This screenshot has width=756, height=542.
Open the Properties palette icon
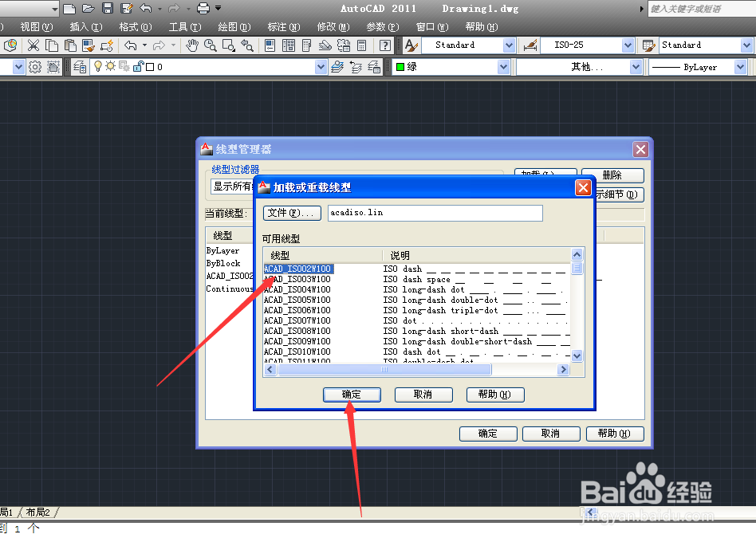click(x=270, y=45)
